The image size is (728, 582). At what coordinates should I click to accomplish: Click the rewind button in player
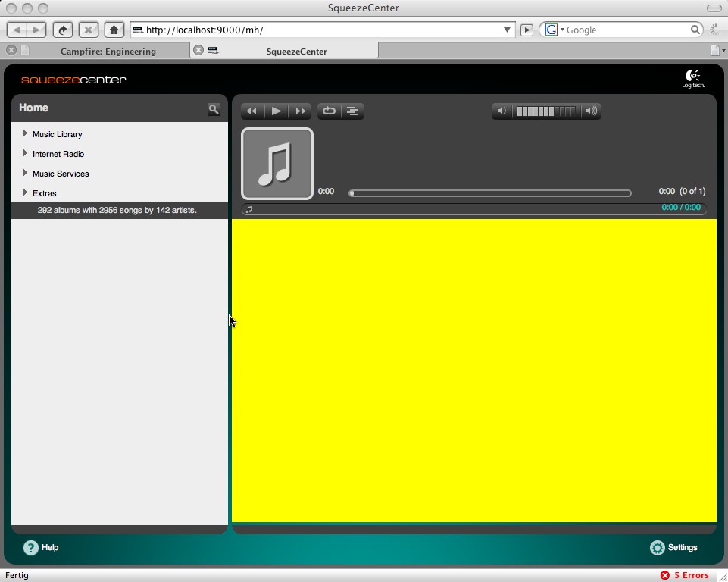point(252,111)
